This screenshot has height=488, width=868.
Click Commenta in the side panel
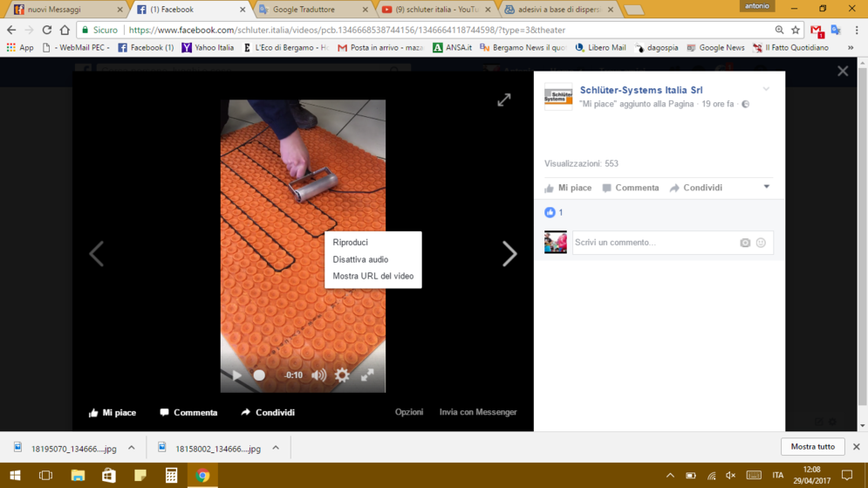[x=631, y=188]
